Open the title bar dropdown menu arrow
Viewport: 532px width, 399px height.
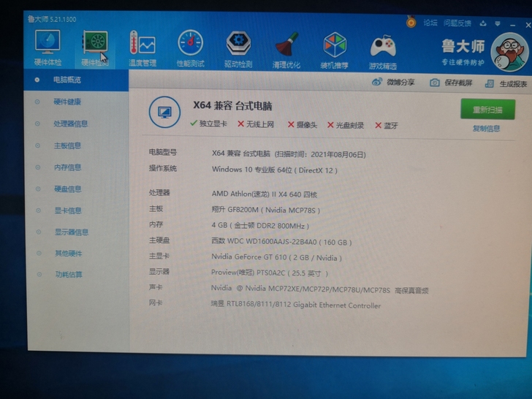498,23
